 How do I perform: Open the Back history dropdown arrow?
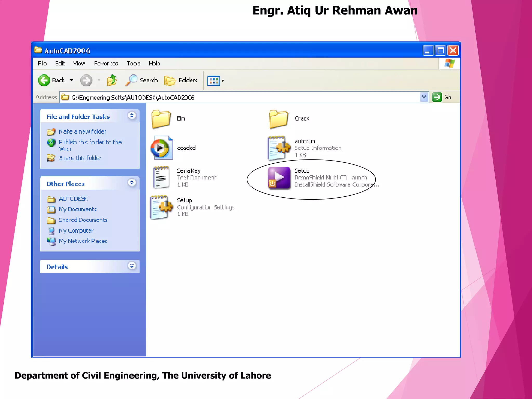click(71, 80)
